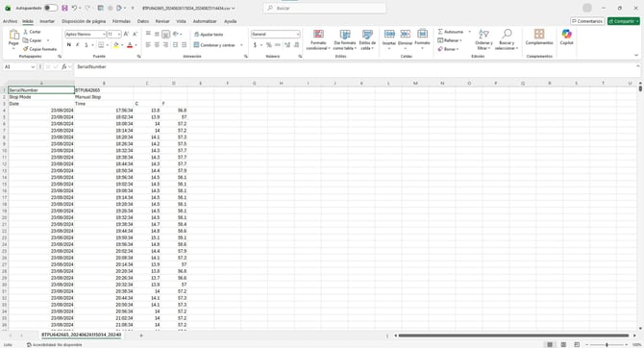Switch to the Disposición de página tab
The height and width of the screenshot is (348, 644).
[84, 21]
